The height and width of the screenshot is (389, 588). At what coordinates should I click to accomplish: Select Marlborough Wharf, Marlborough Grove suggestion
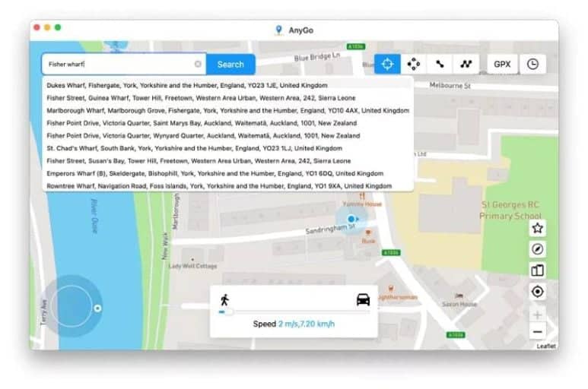[227, 110]
